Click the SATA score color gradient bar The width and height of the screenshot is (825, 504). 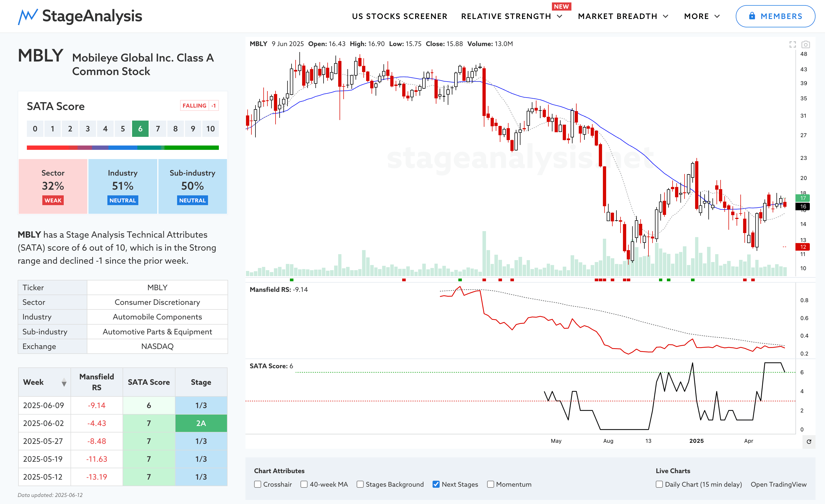(x=123, y=147)
